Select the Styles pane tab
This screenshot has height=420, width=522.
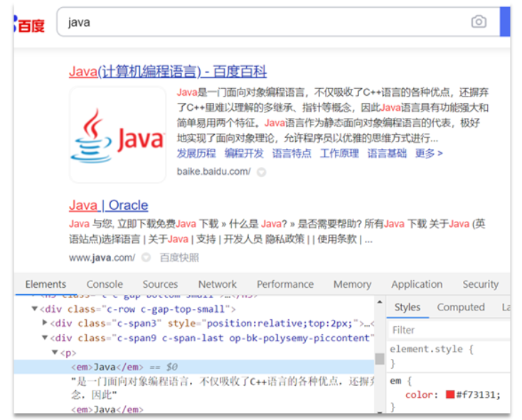pyautogui.click(x=408, y=307)
